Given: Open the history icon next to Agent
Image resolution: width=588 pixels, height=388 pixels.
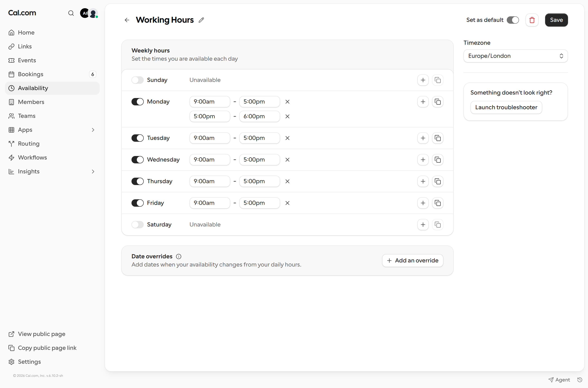Looking at the screenshot, I should [580, 380].
